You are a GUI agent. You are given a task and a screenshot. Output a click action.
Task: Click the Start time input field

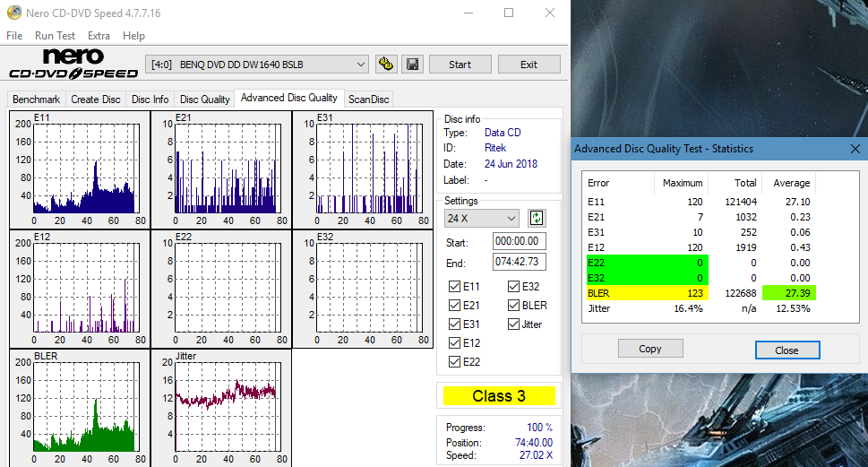coord(520,241)
